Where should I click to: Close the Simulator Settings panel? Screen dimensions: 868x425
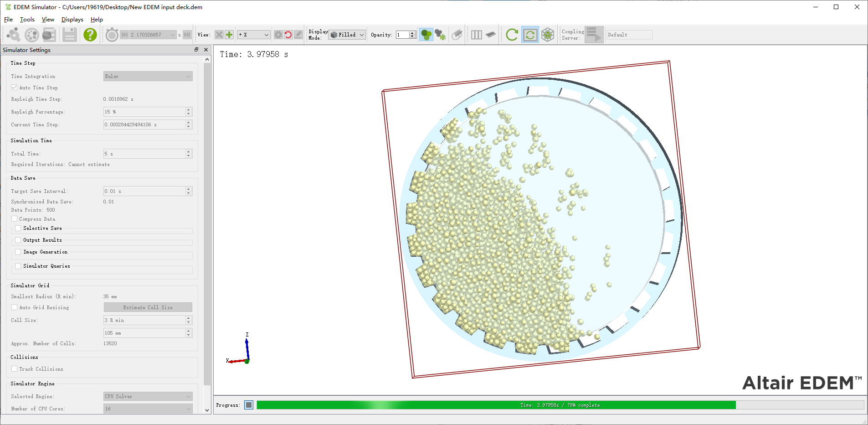point(206,50)
